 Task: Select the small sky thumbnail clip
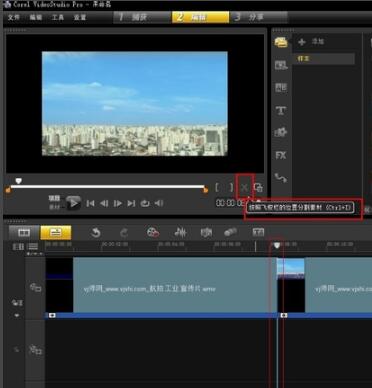coord(291,285)
